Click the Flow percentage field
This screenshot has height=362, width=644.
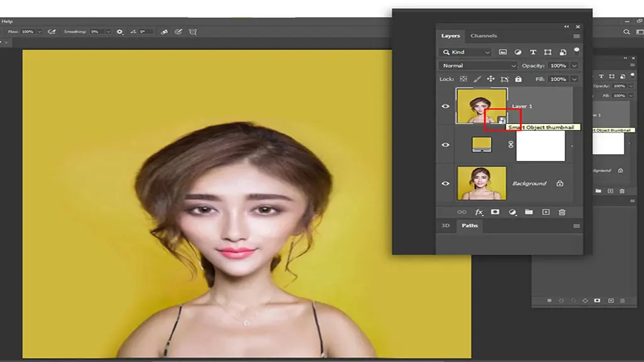[28, 31]
